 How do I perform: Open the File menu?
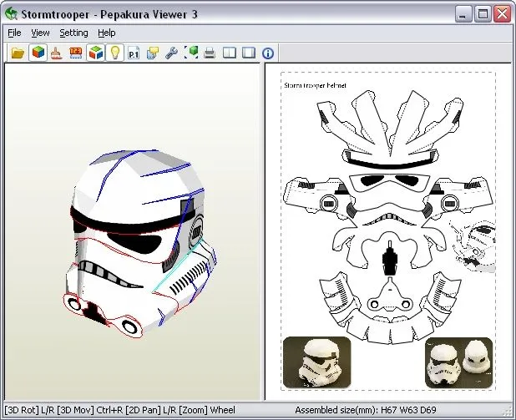tap(14, 33)
